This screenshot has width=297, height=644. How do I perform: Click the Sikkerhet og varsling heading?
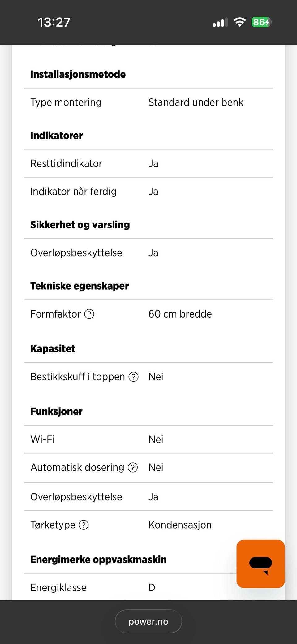[x=80, y=225]
